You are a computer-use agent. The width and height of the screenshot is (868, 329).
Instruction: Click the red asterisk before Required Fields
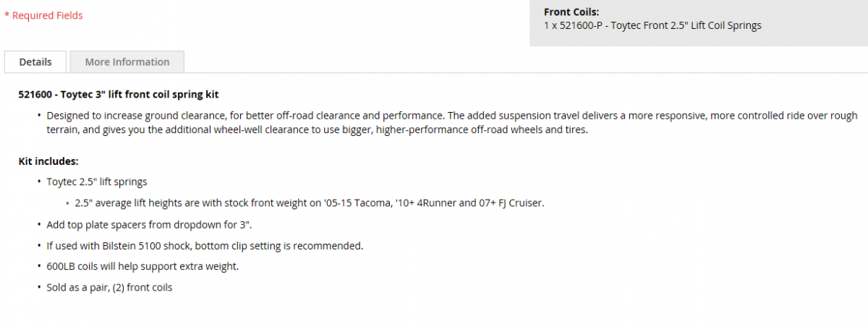pos(7,15)
